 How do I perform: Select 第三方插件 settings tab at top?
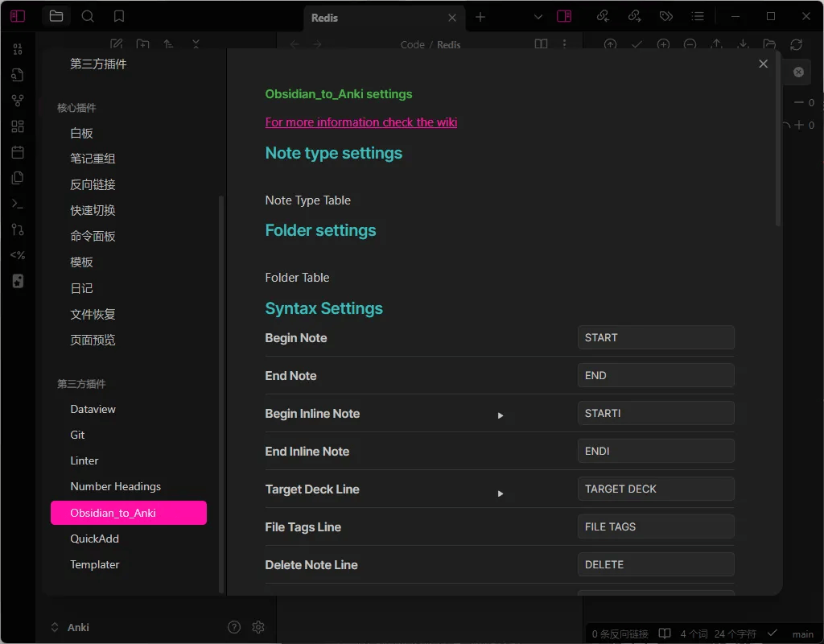click(98, 64)
